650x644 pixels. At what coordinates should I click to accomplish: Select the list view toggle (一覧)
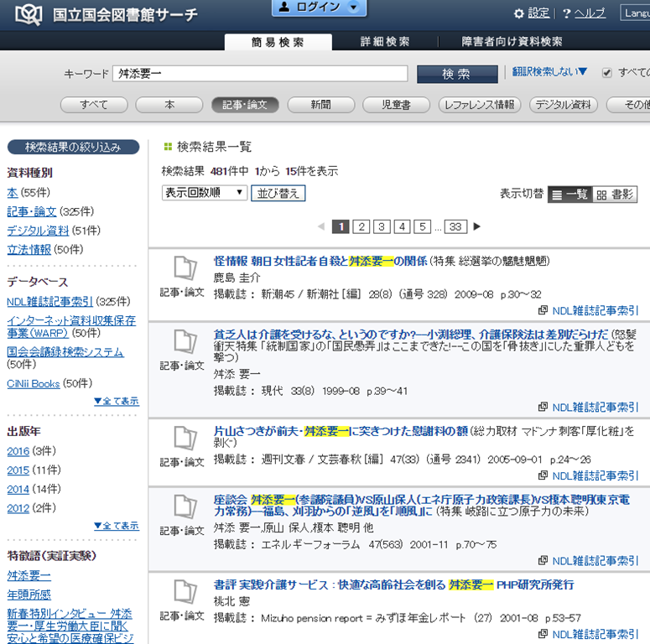pos(570,195)
